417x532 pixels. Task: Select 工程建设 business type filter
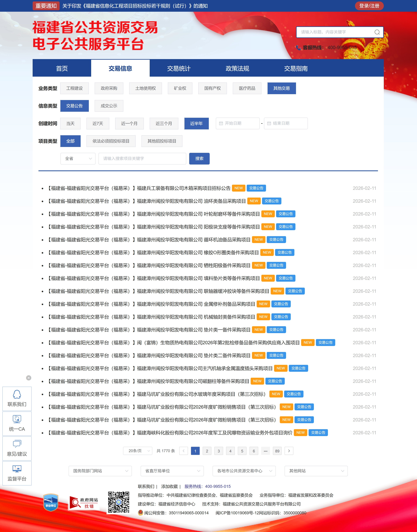tap(74, 88)
